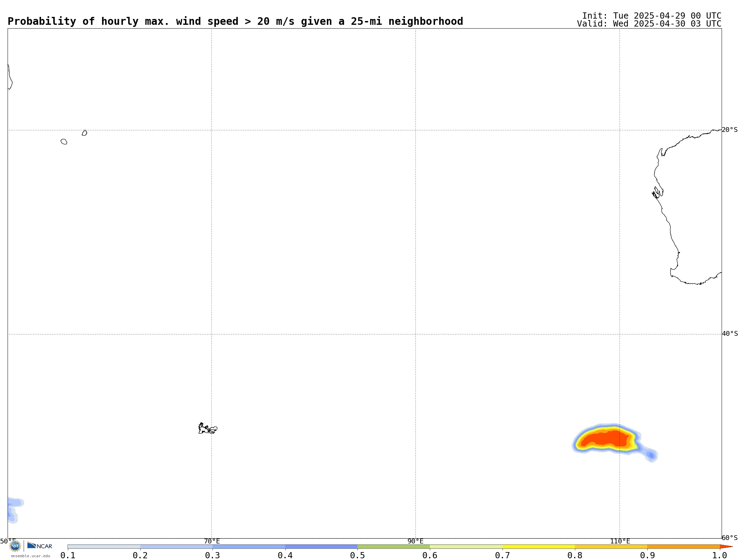
Task: Click the Init date Tue 2025-04-29 00 UTC
Action: tap(652, 16)
